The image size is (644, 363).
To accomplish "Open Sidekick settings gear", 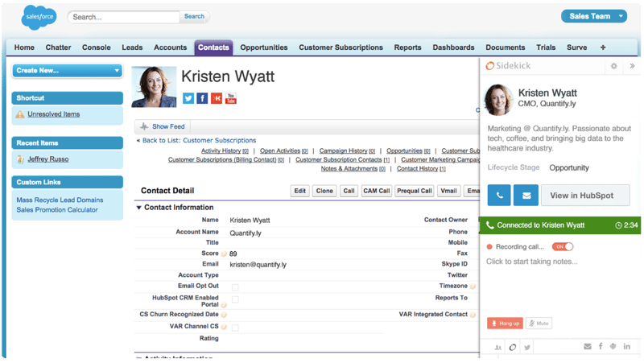I will point(613,66).
